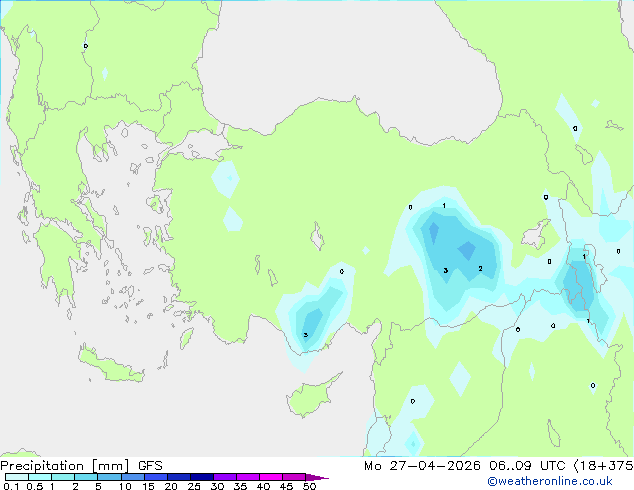The image size is (634, 490).
Task: Click the '2' precipitation value on map
Action: [480, 268]
